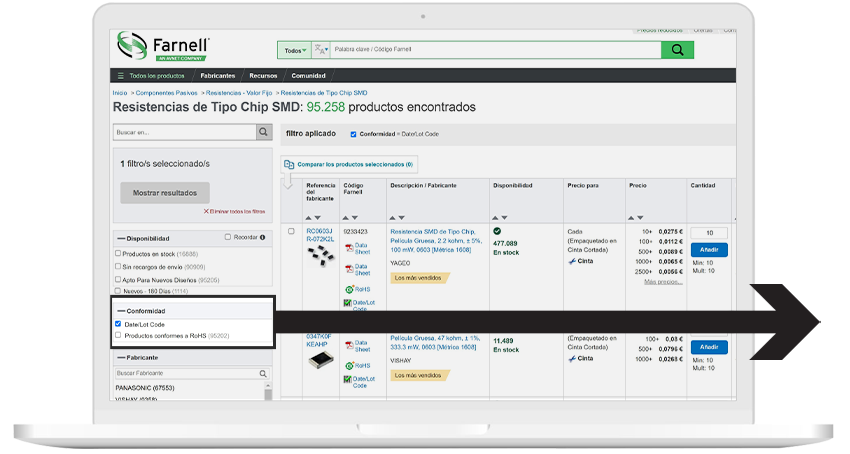The width and height of the screenshot is (850, 454).
Task: Click the VISHAY resistor thumbnail image
Action: (320, 360)
